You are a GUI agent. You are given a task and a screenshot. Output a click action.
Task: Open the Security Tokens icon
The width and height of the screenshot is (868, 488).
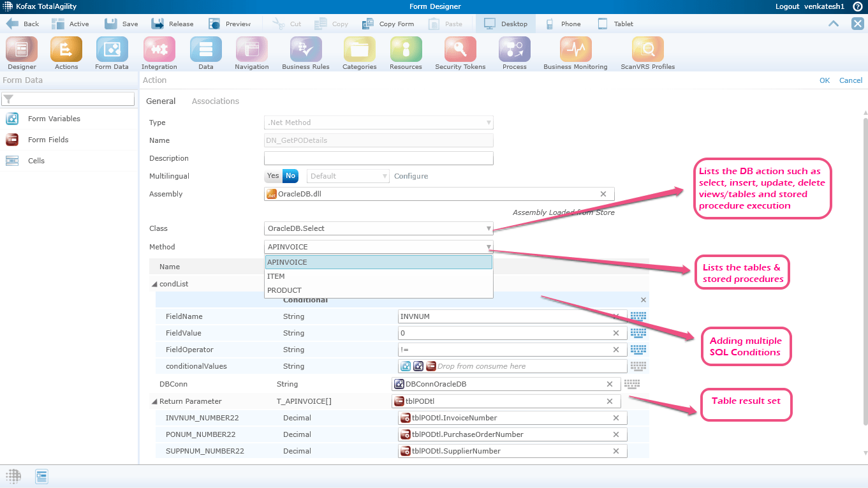(460, 50)
